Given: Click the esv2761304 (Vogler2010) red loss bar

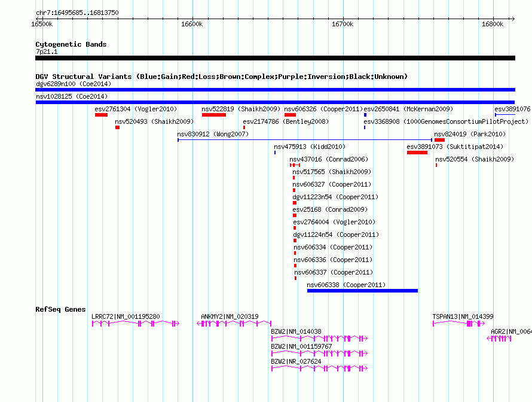Looking at the screenshot, I should pyautogui.click(x=101, y=115).
